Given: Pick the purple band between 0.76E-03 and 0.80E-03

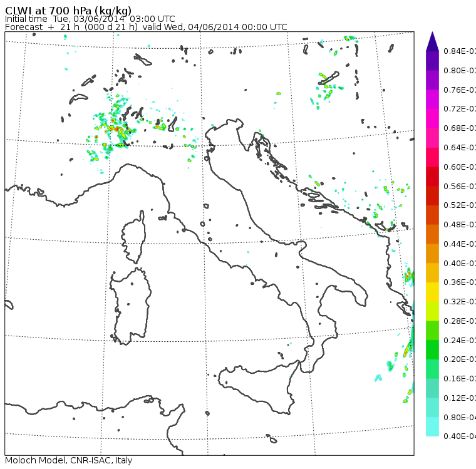Looking at the screenshot, I should coord(432,80).
